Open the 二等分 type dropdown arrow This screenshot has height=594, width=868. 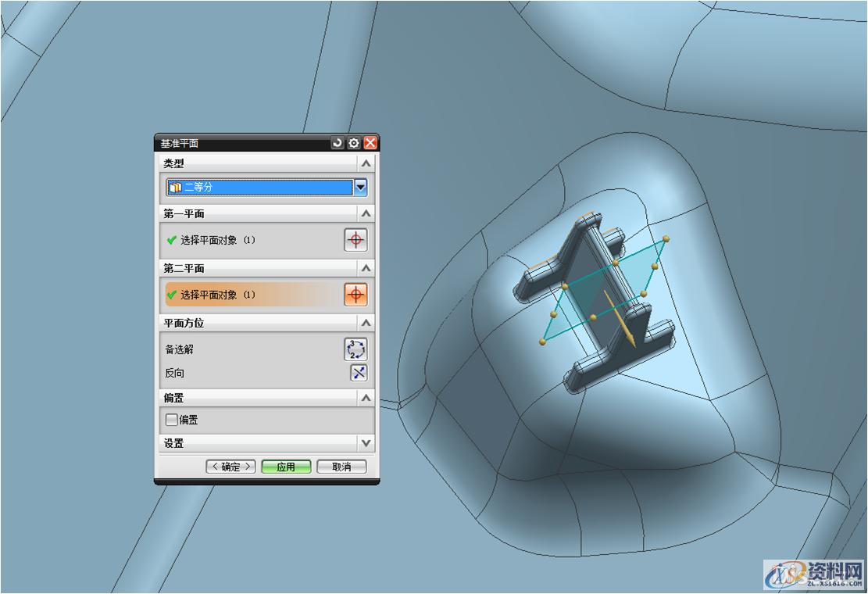(x=360, y=188)
